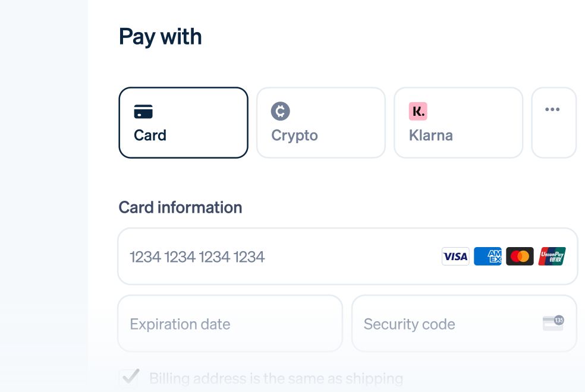Click the 'Klarna' text label
The image size is (585, 392).
point(430,135)
